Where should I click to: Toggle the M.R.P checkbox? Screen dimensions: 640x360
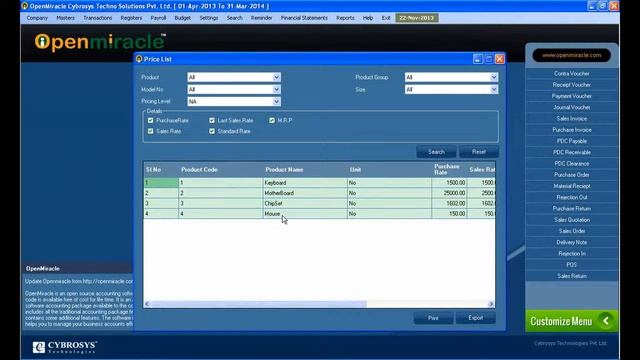pos(272,120)
